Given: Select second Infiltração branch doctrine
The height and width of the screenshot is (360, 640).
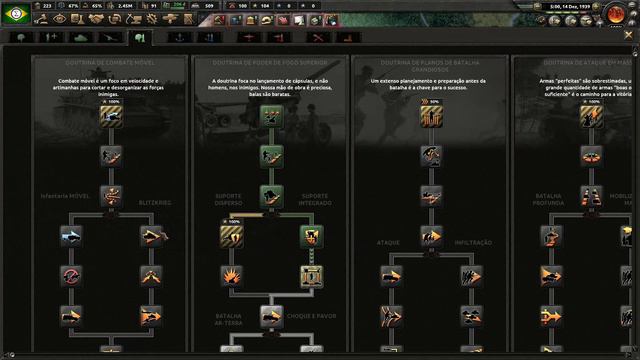Looking at the screenshot, I should click(x=471, y=316).
